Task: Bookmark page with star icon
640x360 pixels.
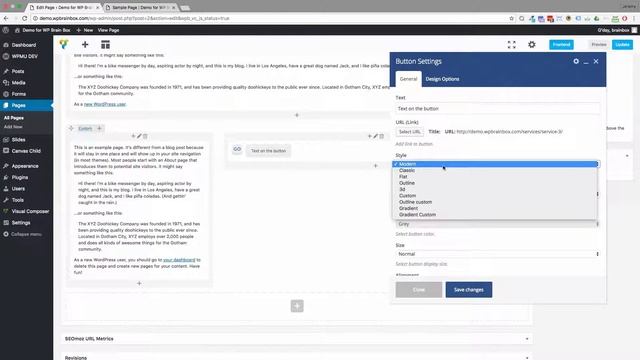Action: (x=511, y=18)
